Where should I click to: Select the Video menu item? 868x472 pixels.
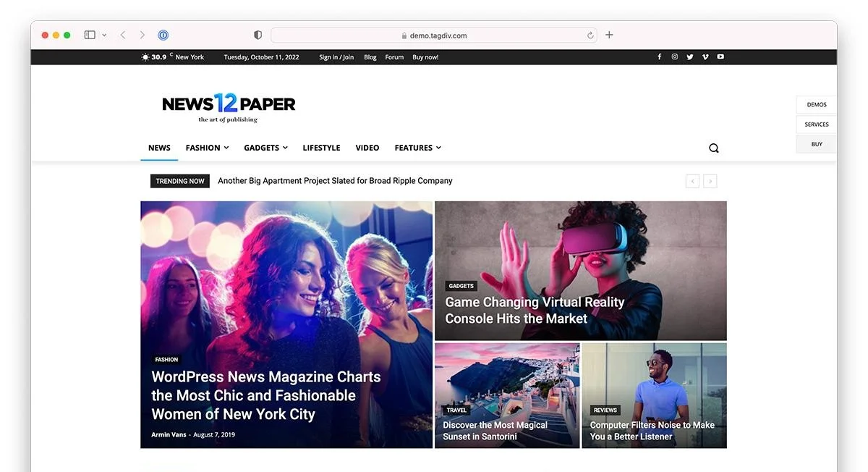click(367, 148)
